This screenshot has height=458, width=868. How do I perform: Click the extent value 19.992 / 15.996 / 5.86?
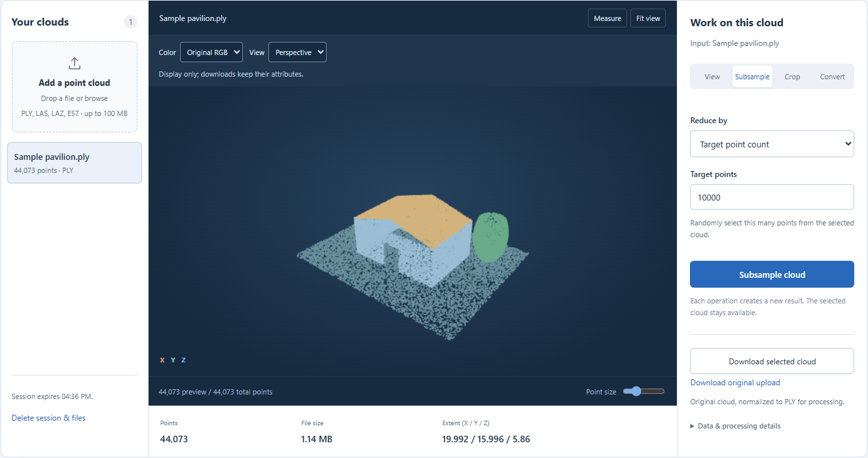click(x=486, y=439)
